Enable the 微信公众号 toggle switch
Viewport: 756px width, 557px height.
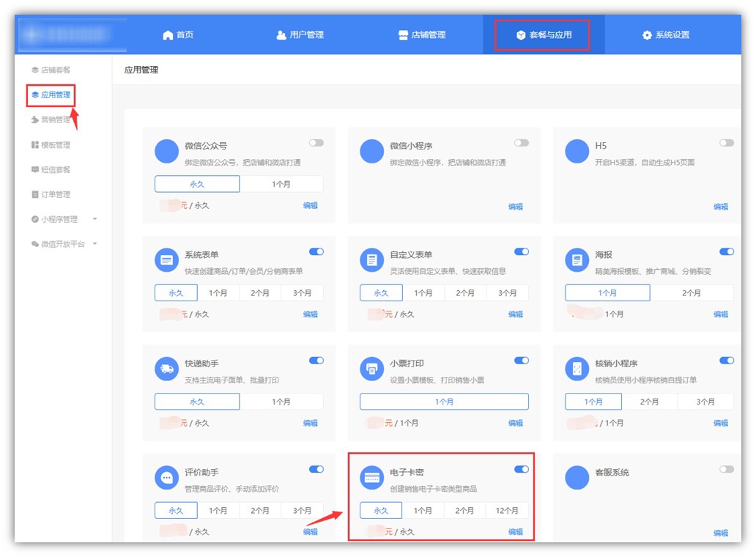coord(316,143)
